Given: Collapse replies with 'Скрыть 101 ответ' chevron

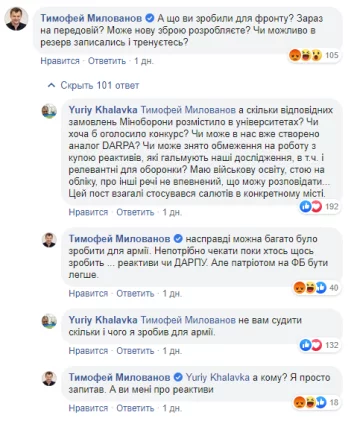Looking at the screenshot, I should click(x=51, y=85).
